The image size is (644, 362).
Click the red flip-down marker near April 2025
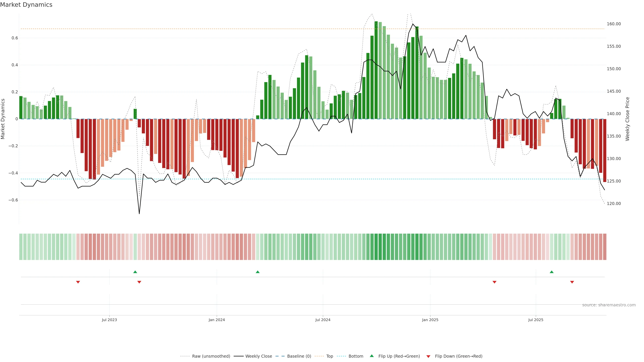click(494, 282)
